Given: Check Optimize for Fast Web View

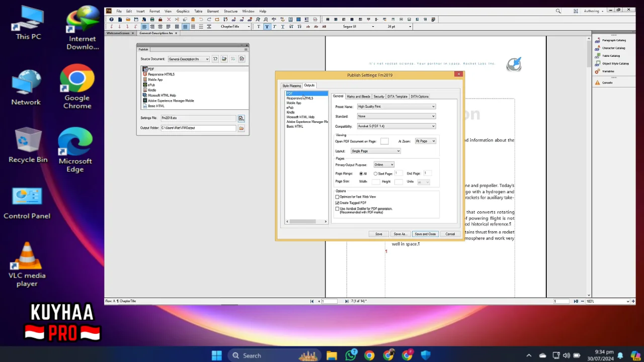Looking at the screenshot, I should [x=338, y=197].
